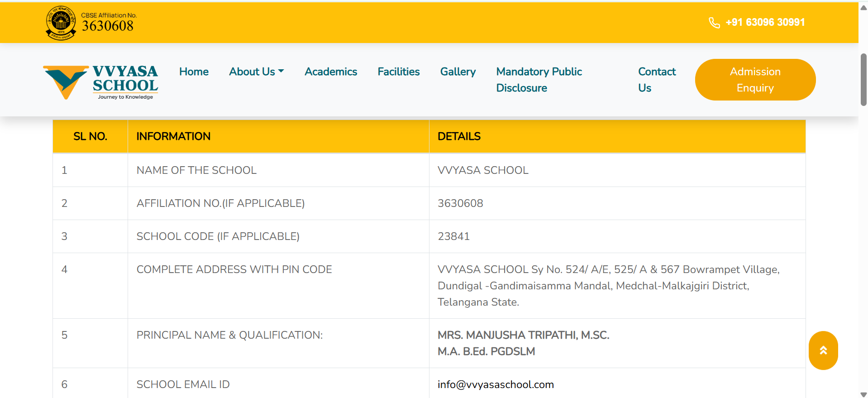Click PRINCIPAL NAME & QUALIFICATION cell

tap(278, 343)
